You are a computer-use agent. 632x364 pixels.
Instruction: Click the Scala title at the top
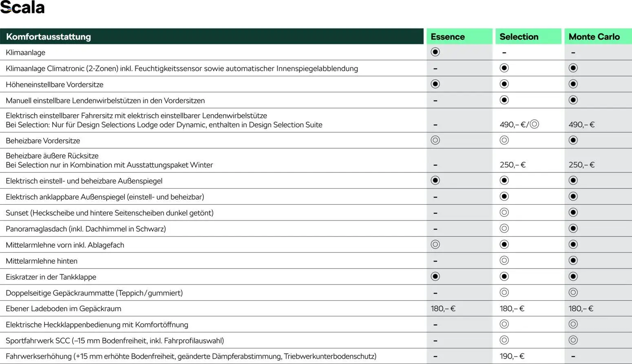pyautogui.click(x=22, y=7)
